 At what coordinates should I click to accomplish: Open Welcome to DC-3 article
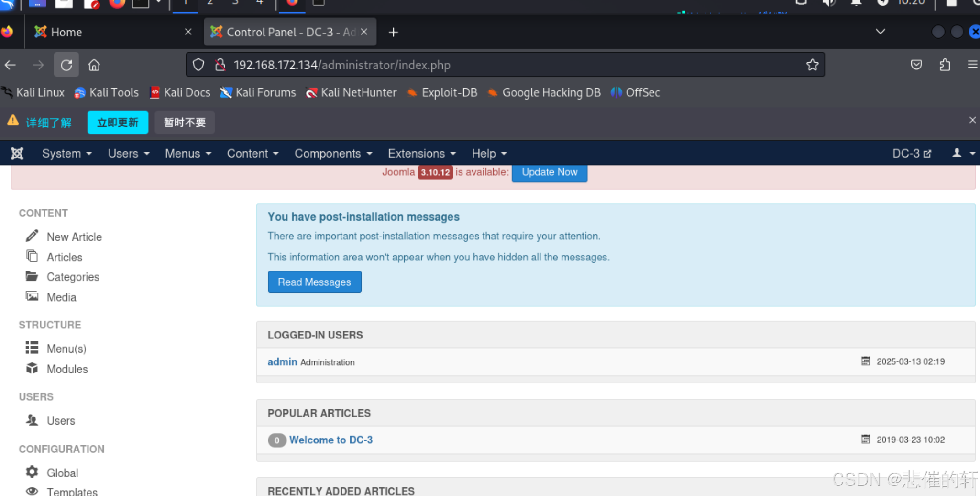[x=331, y=440]
